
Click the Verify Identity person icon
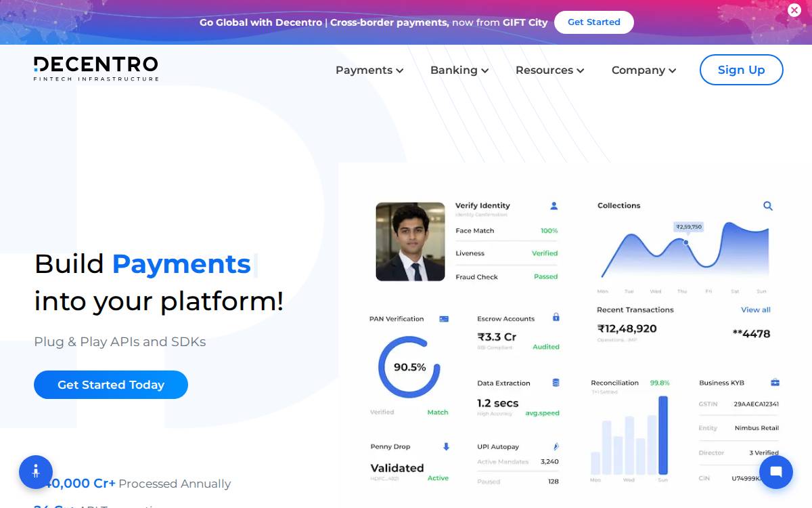coord(554,206)
